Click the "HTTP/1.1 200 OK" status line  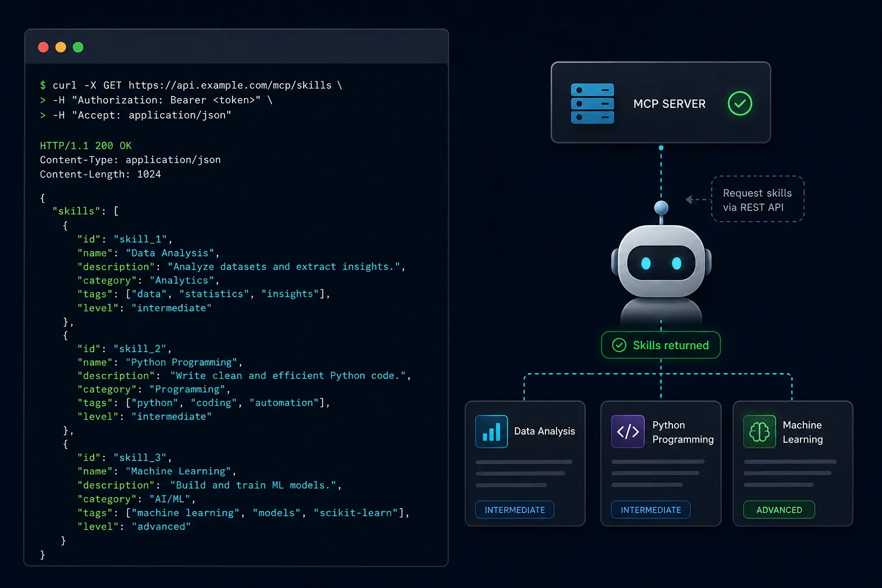click(86, 146)
